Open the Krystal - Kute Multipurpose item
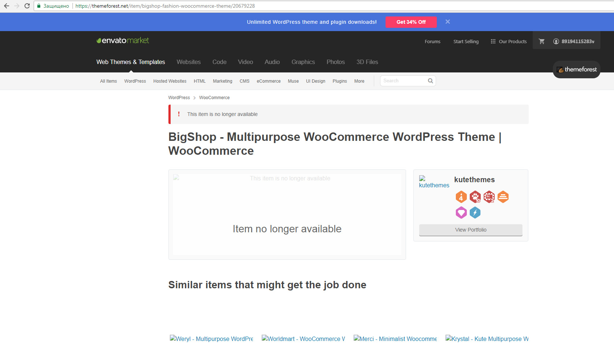Viewport: 614px width, 364px height. pos(487,339)
